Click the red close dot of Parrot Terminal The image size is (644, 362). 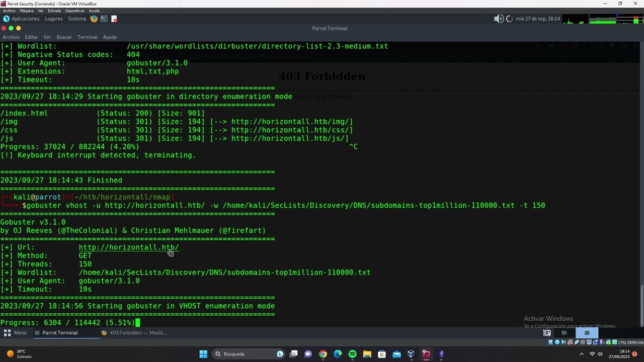pyautogui.click(x=4, y=28)
